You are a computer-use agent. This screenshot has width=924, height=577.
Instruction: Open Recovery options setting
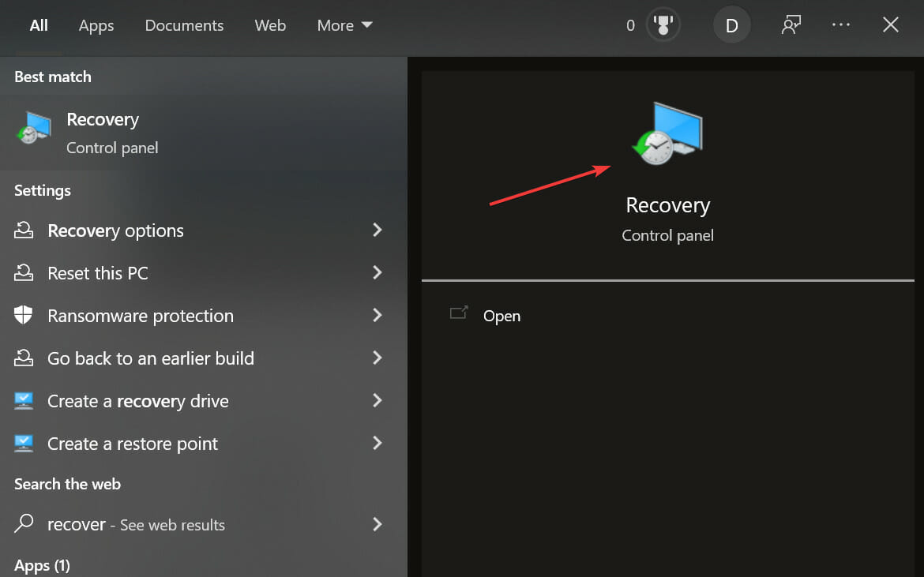click(203, 230)
